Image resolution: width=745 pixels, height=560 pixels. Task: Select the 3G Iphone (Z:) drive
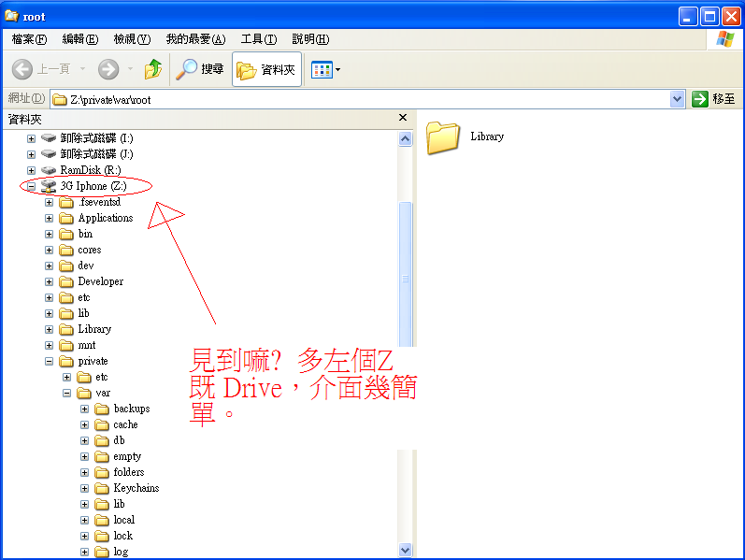(x=92, y=186)
